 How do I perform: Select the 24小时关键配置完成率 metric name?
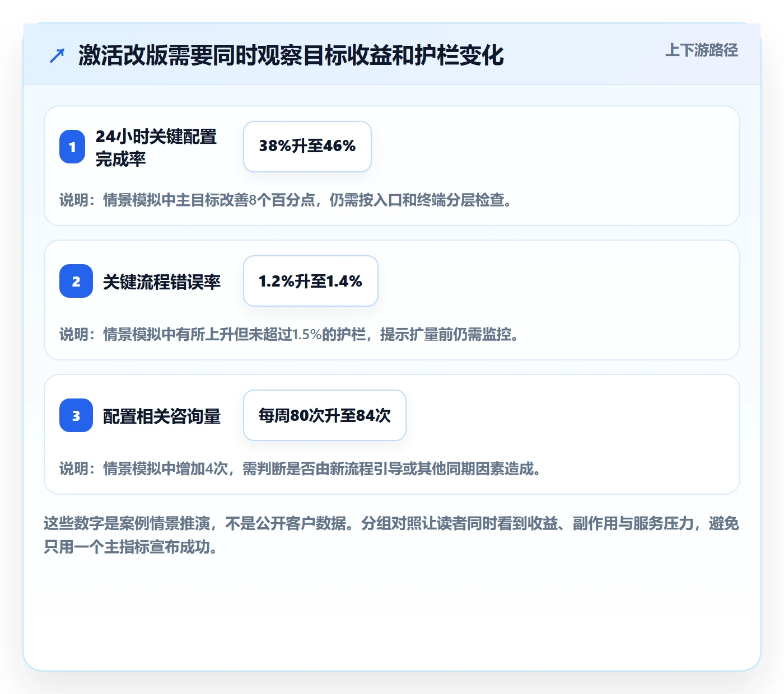[156, 148]
